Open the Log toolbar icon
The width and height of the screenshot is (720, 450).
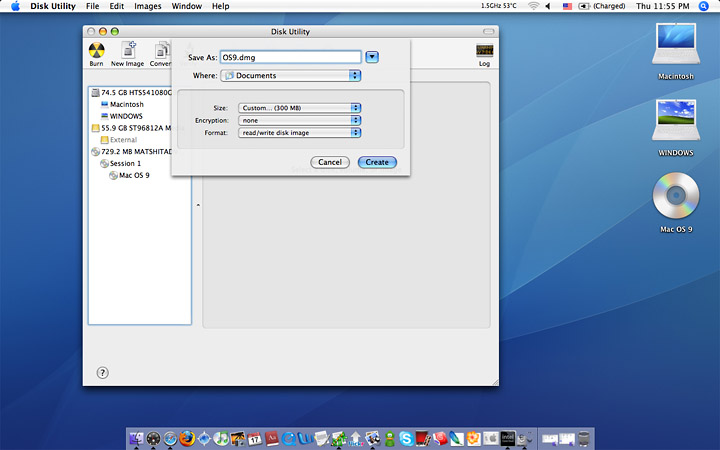pyautogui.click(x=484, y=52)
